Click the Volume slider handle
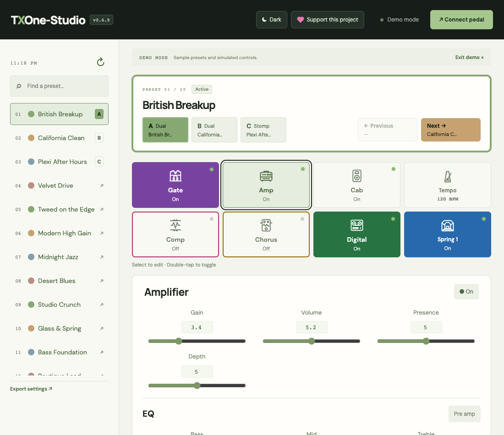The width and height of the screenshot is (504, 435). 312,341
